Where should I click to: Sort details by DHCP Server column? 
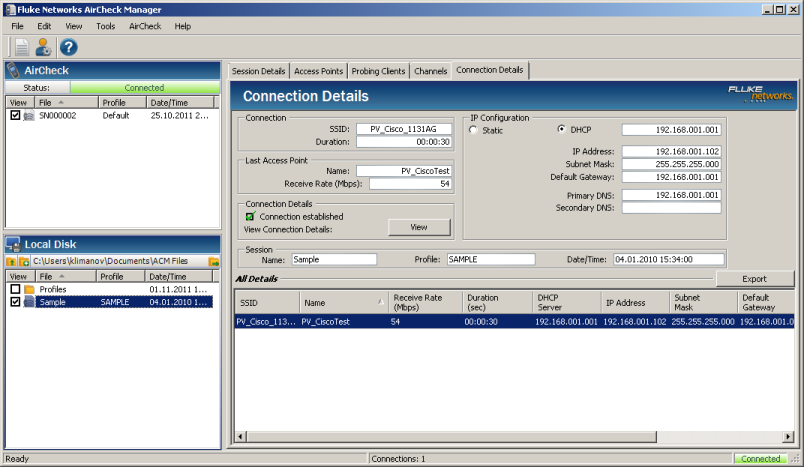[567, 302]
